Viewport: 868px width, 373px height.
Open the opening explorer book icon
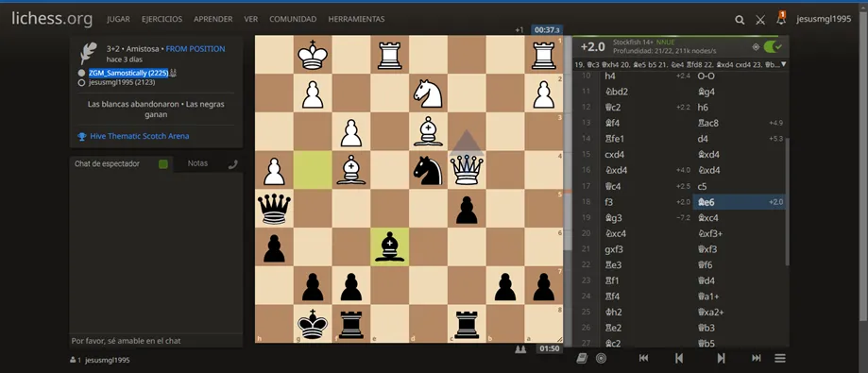[x=581, y=358]
